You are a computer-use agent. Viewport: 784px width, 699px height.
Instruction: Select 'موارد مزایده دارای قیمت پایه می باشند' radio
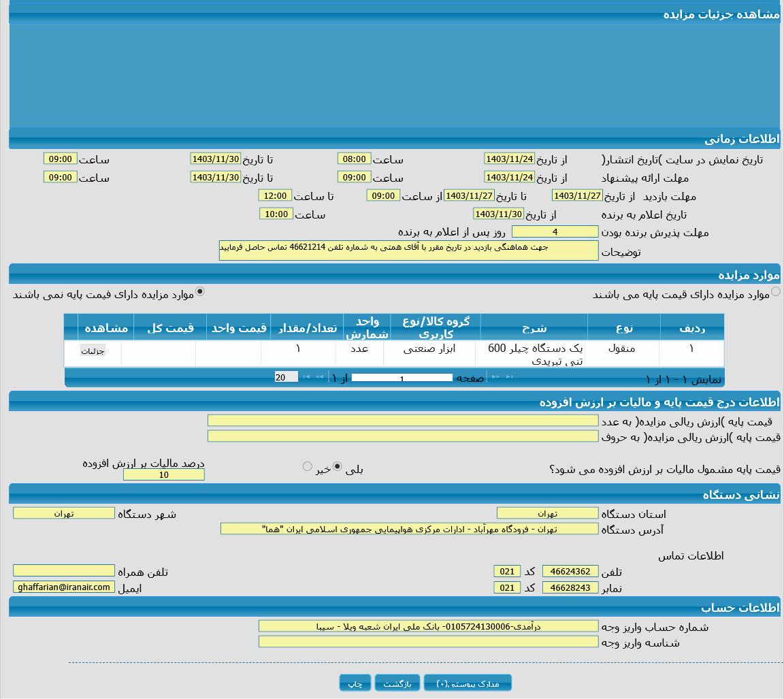[x=775, y=292]
